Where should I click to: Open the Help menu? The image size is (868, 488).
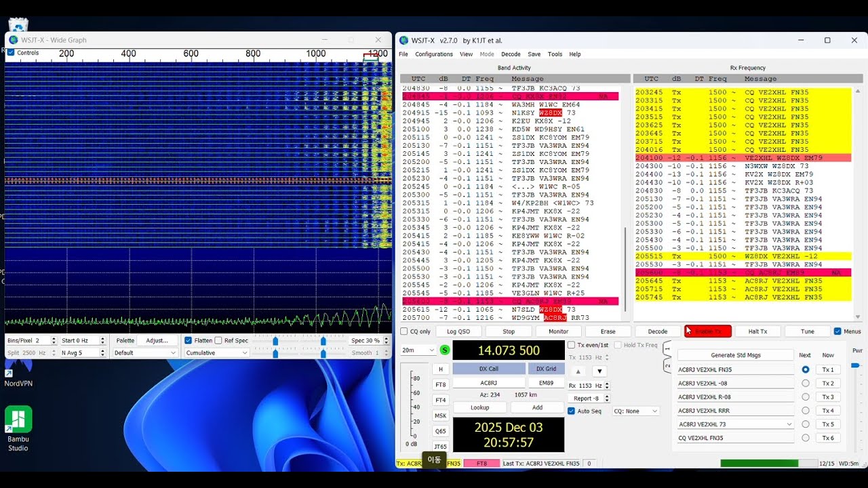point(575,54)
